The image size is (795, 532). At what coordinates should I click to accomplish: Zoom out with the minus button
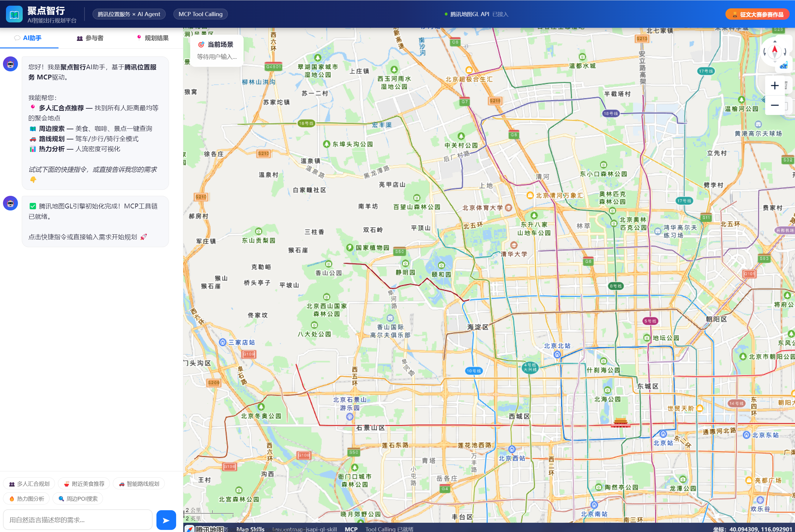coord(775,105)
